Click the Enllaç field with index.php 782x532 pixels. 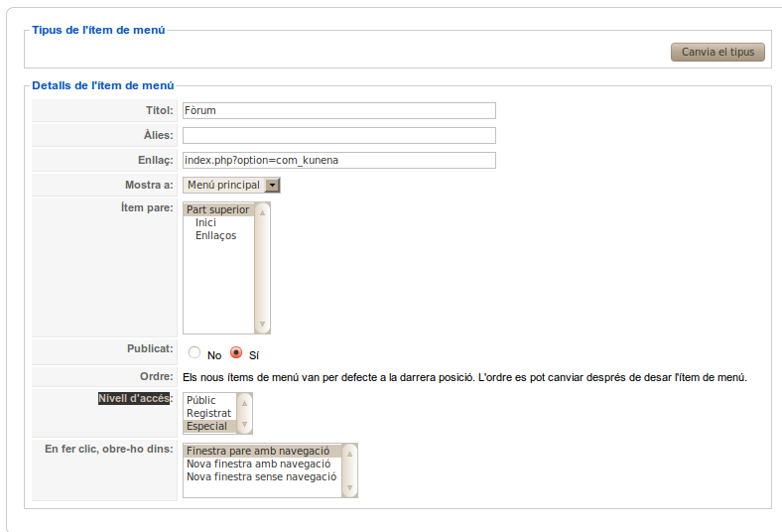click(338, 160)
